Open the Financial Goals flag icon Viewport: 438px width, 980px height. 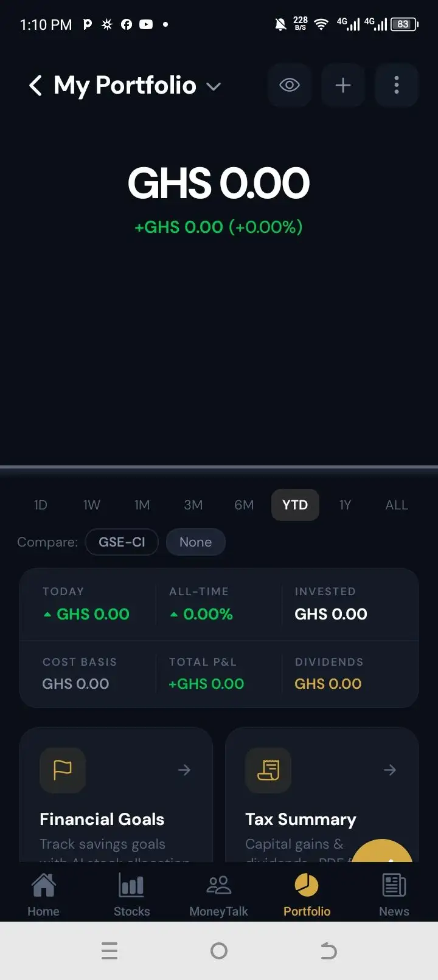pyautogui.click(x=63, y=770)
